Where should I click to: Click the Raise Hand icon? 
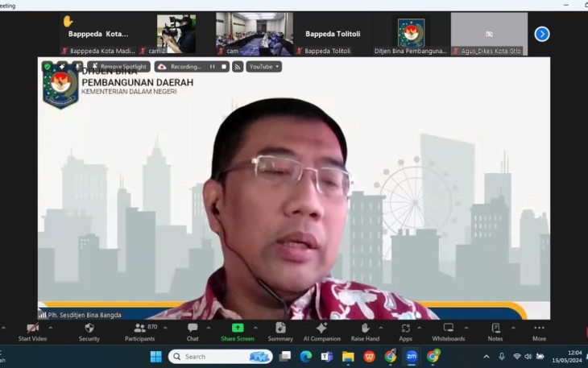(x=365, y=329)
